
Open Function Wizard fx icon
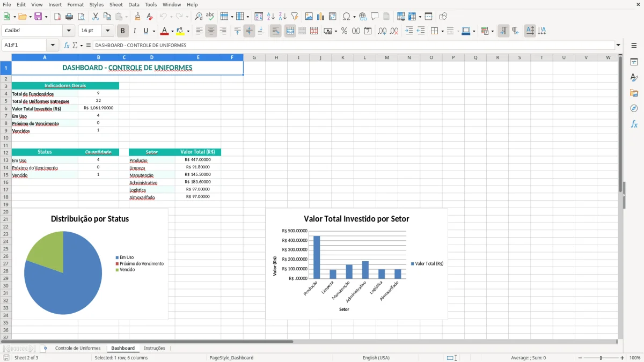click(x=67, y=46)
